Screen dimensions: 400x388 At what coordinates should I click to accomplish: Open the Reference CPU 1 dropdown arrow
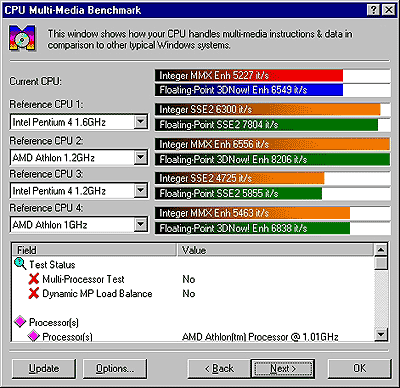pos(141,122)
